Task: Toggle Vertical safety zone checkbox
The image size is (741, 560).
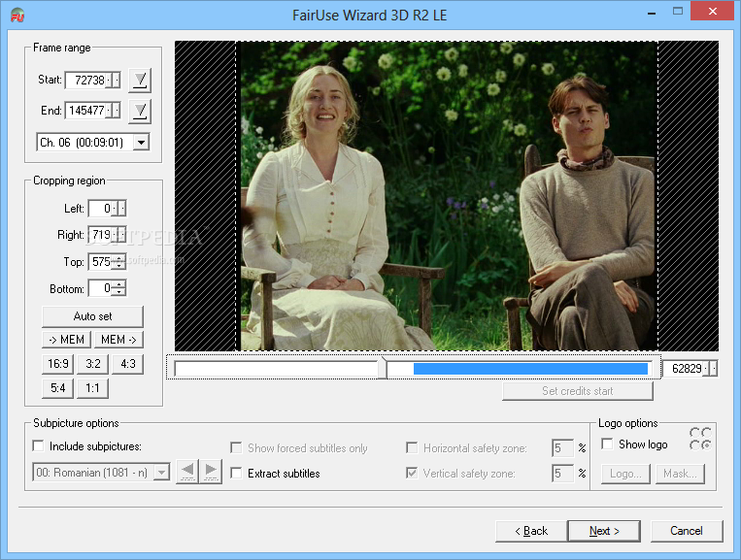Action: pos(412,473)
